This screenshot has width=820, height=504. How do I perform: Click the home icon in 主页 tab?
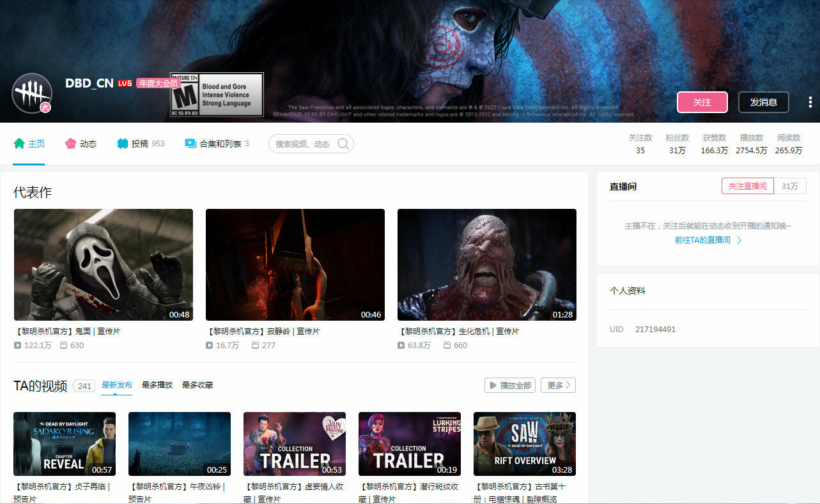(x=19, y=144)
